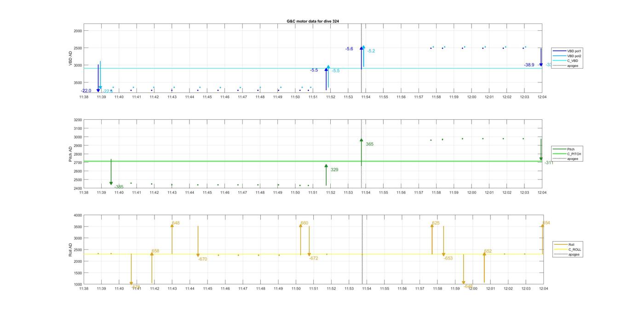Image resolution: width=644 pixels, height=319 pixels.
Task: Click the gold arrowhead beside the 648 label
Action: click(x=172, y=226)
